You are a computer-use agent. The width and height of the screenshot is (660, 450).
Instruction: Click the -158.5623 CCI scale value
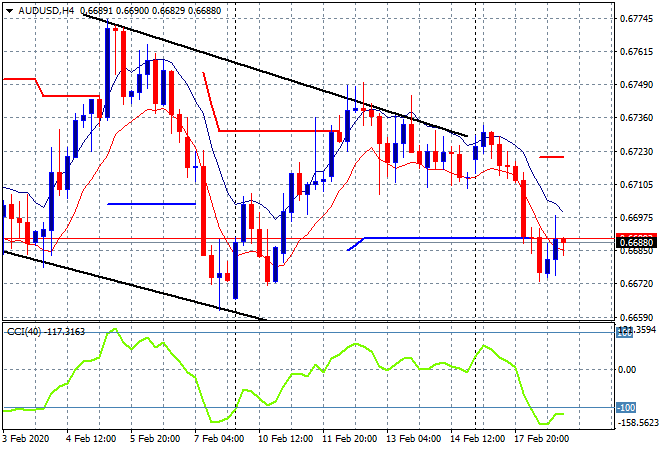point(637,422)
